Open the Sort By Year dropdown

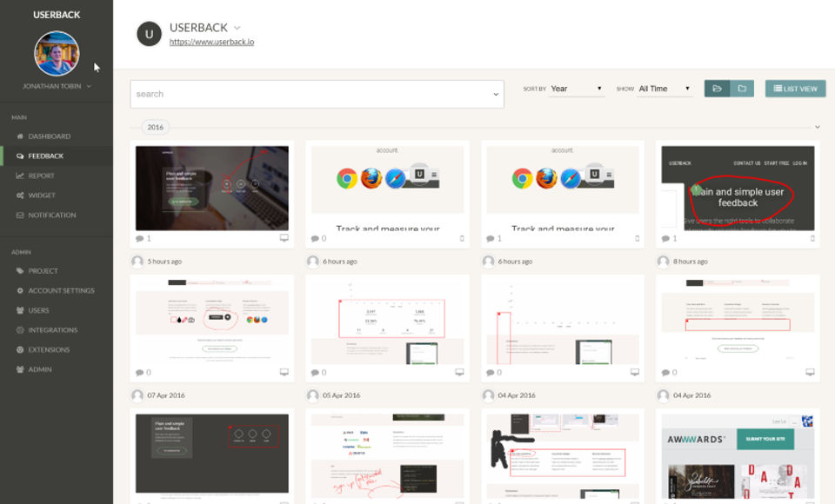pos(577,89)
